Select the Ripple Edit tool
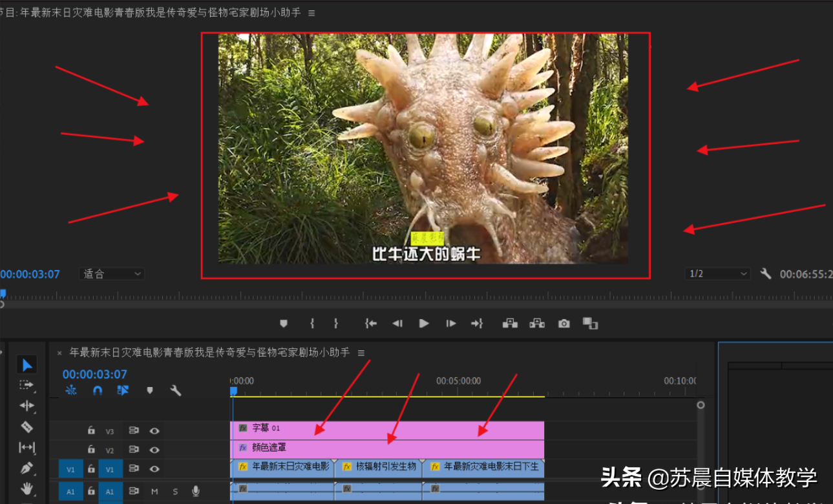 26,406
